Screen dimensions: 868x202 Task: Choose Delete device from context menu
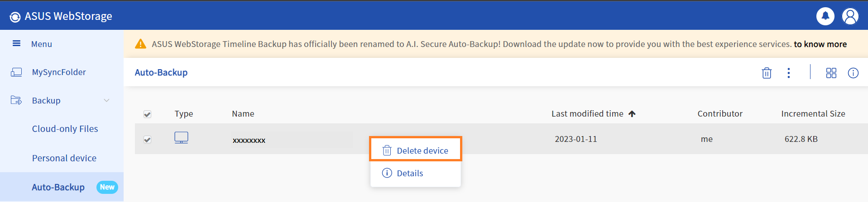click(x=415, y=150)
